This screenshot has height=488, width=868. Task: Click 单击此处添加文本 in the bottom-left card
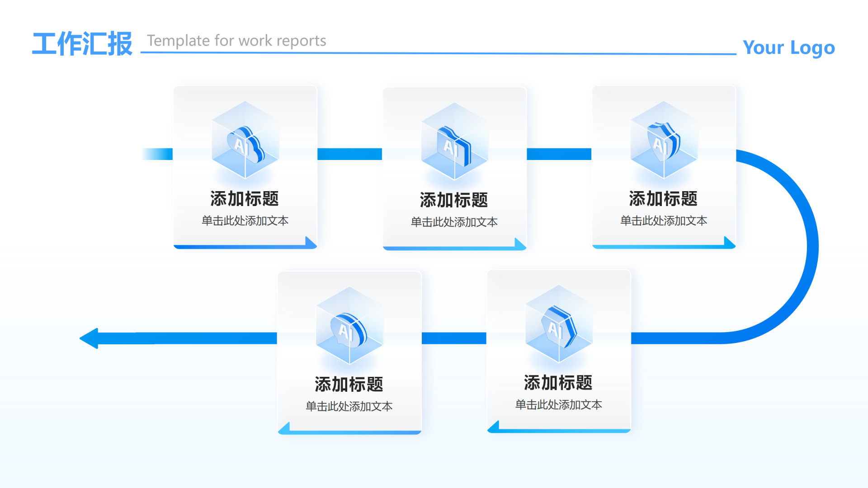point(349,406)
